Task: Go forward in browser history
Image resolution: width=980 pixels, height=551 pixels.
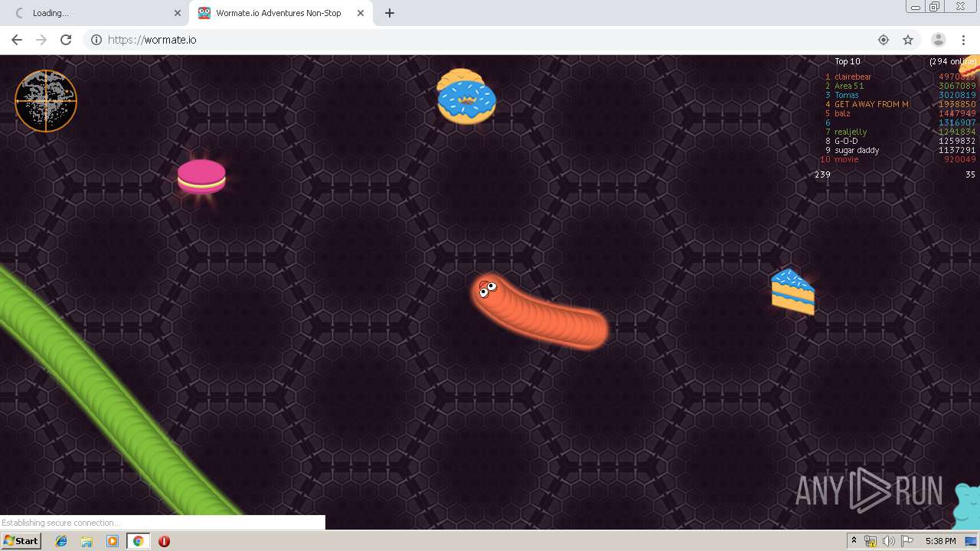Action: tap(41, 40)
